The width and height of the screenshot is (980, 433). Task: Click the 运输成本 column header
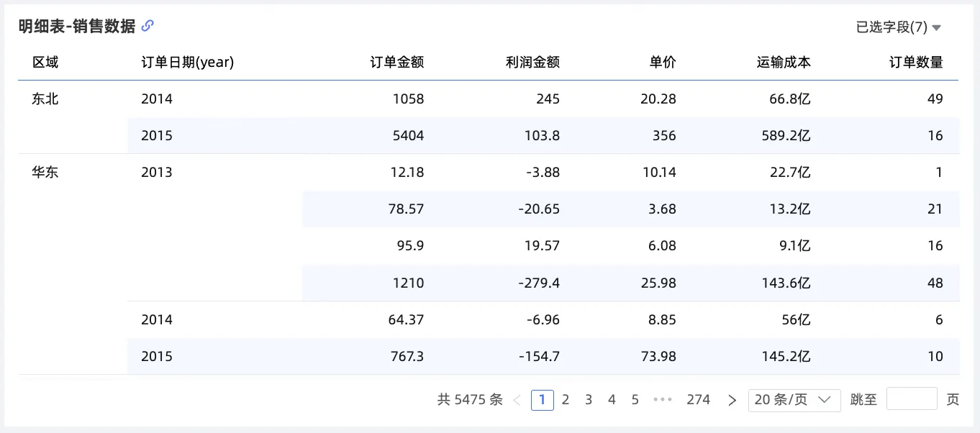[x=784, y=63]
